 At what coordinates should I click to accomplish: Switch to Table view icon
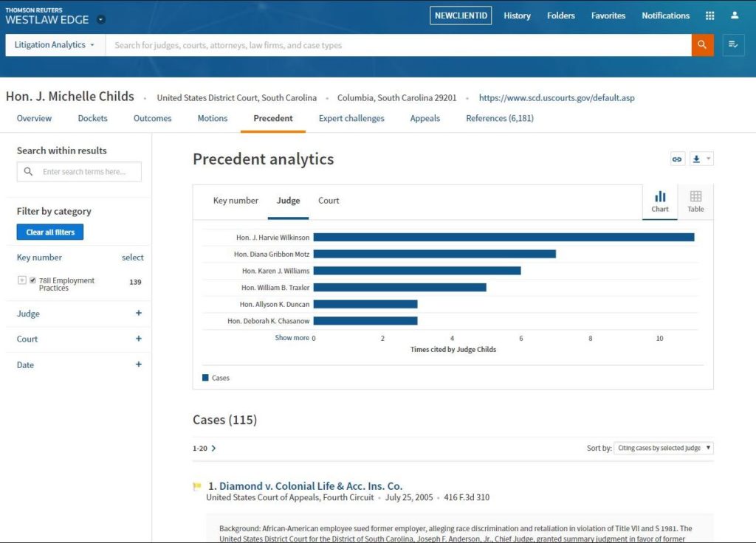695,201
